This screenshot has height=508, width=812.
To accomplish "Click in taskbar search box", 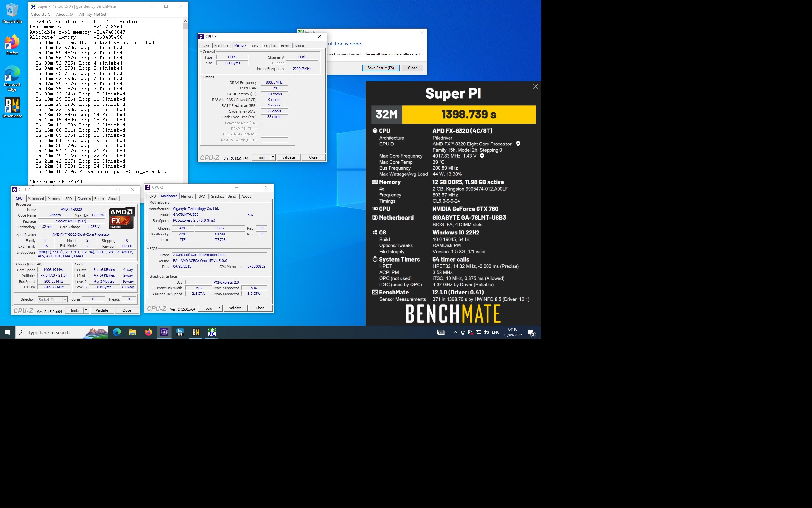I will tap(62, 332).
